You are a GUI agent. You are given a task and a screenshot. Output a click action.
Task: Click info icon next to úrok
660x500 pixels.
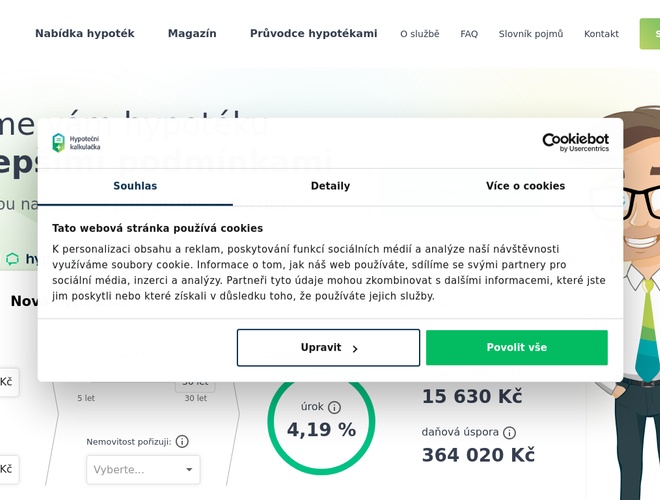(334, 407)
